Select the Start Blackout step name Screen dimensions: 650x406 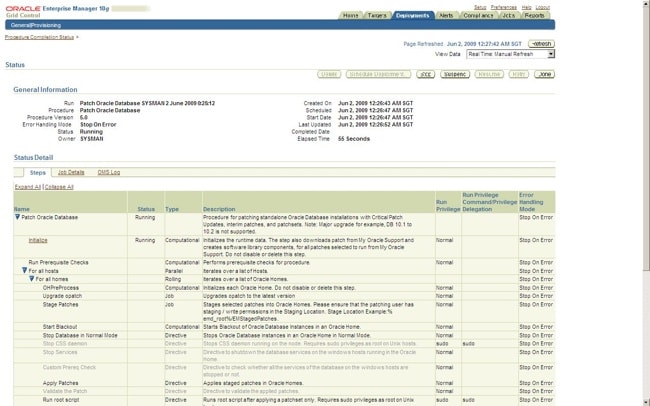[60, 327]
